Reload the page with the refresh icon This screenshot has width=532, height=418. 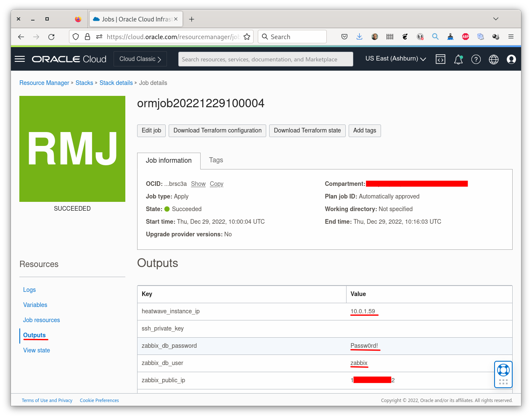(51, 37)
